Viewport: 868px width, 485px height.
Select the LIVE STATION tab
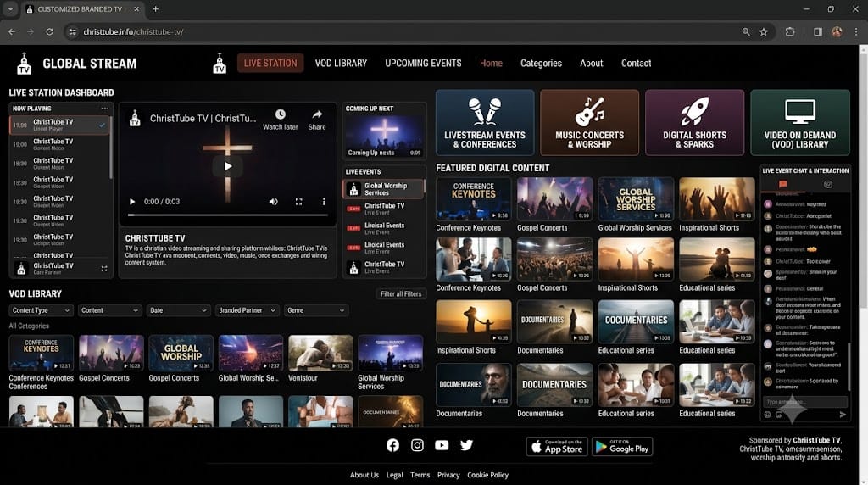point(270,63)
